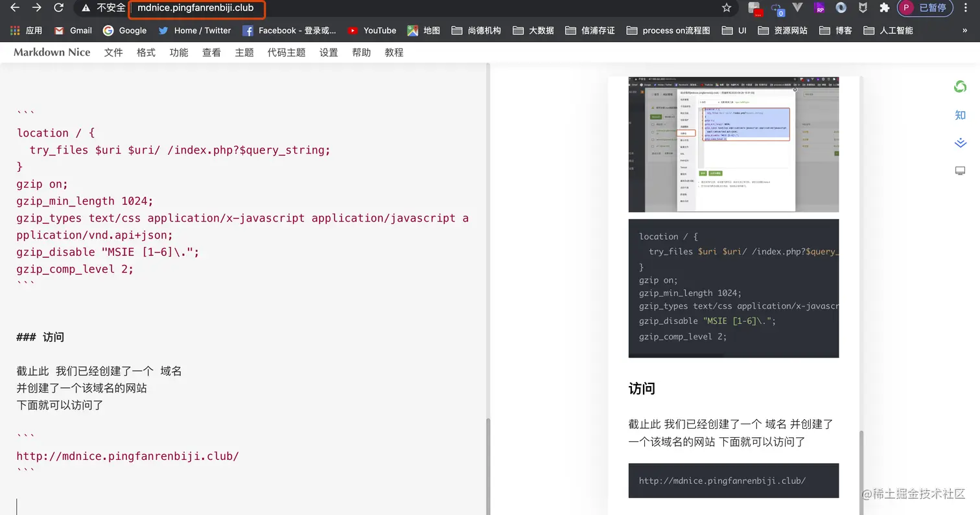This screenshot has width=980, height=515.
Task: Open the gray extension with red badge
Action: tap(755, 8)
